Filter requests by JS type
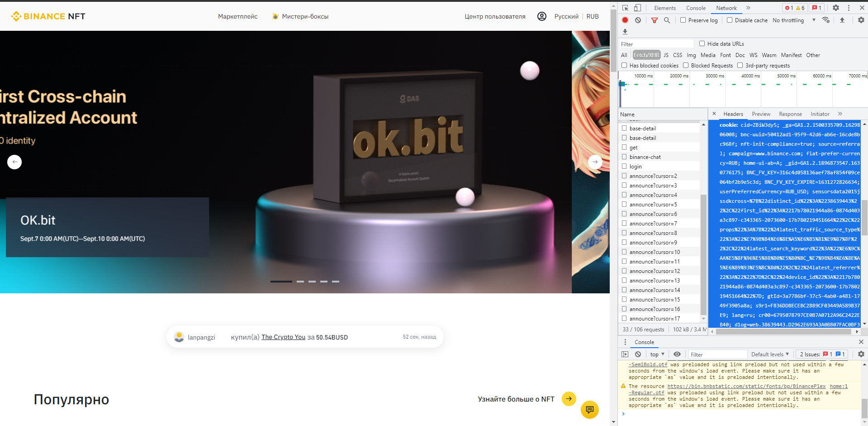The width and height of the screenshot is (868, 426). pyautogui.click(x=666, y=55)
